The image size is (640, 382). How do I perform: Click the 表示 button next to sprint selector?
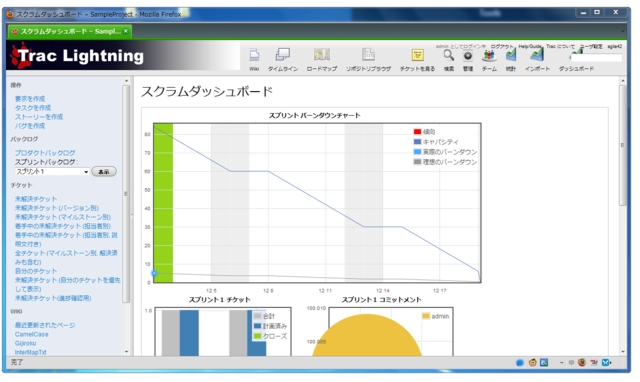104,171
